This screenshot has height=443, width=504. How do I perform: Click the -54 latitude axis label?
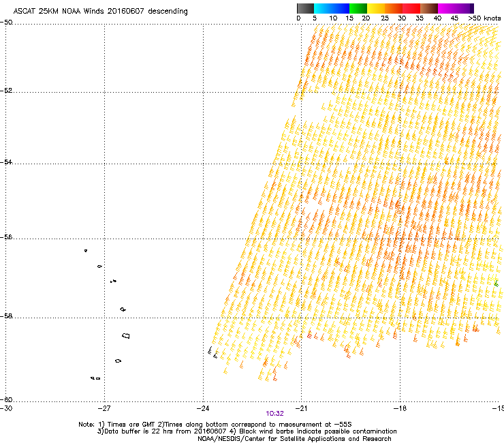pyautogui.click(x=6, y=162)
